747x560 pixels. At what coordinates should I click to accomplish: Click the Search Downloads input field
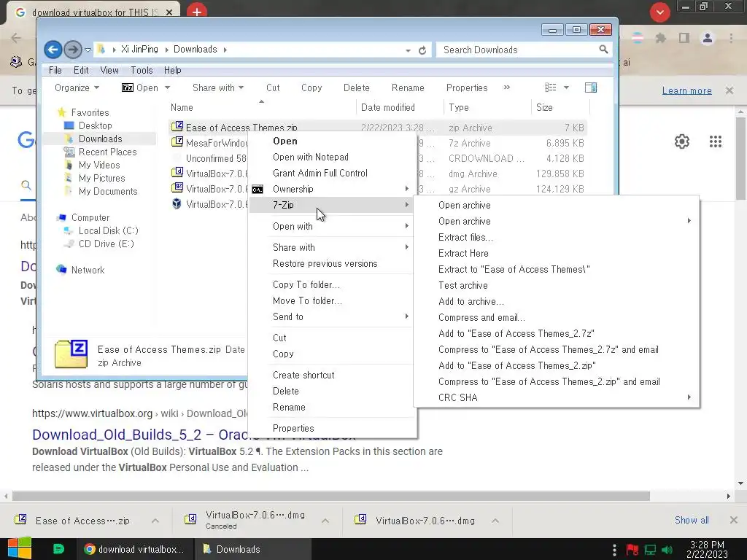pos(519,50)
